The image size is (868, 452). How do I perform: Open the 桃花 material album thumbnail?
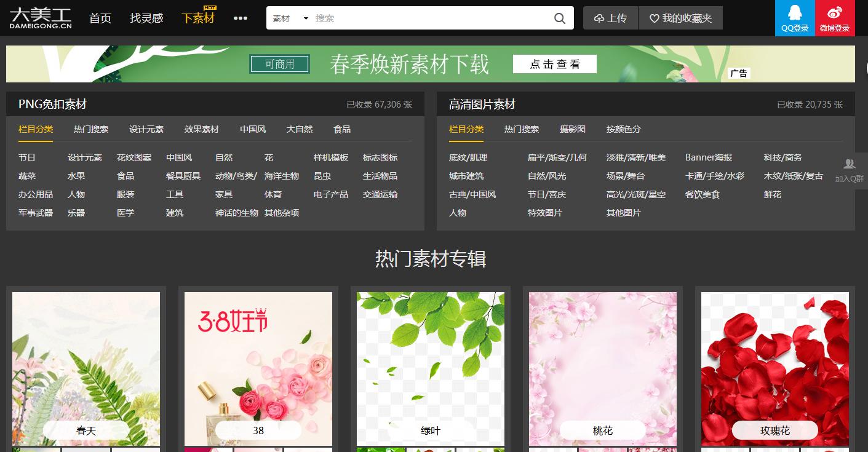click(602, 363)
